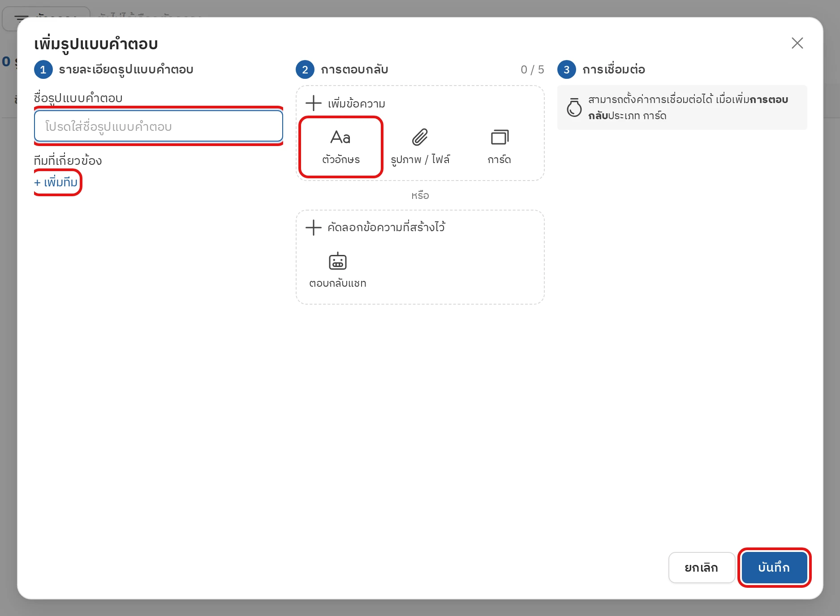This screenshot has width=840, height=616.
Task: Click the ยกเลิก cancel button
Action: (701, 568)
